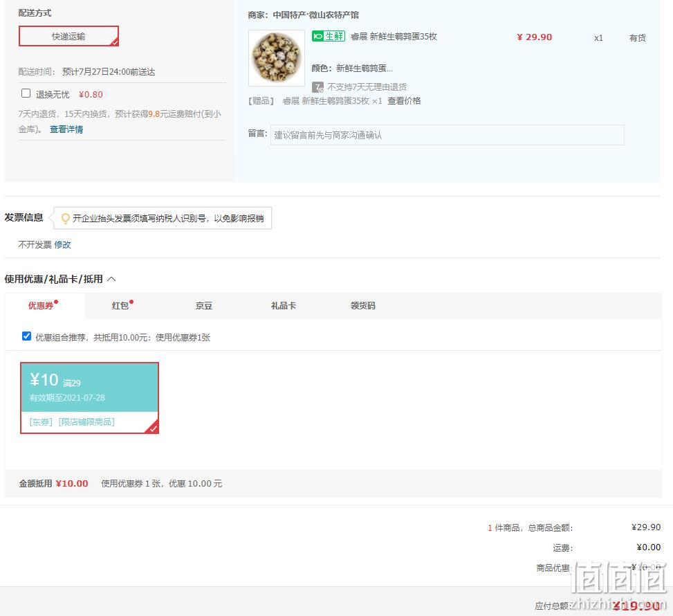Click the item price ¥ 29.90

535,37
